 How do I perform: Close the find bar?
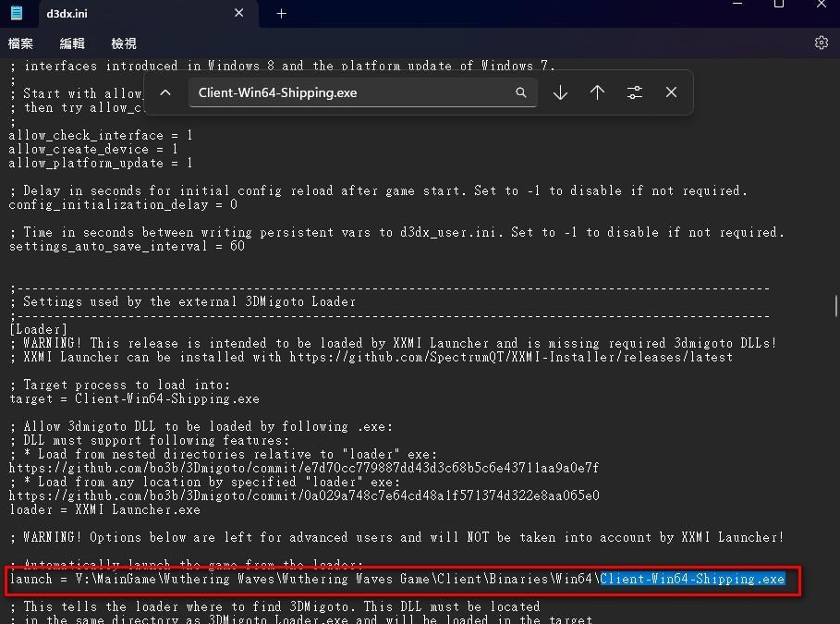(x=671, y=92)
